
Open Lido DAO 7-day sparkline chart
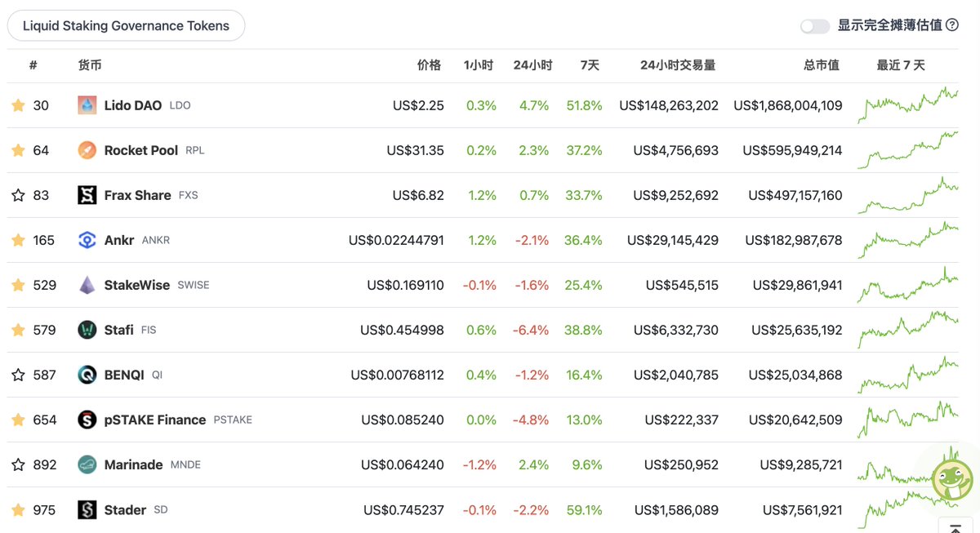pos(908,105)
